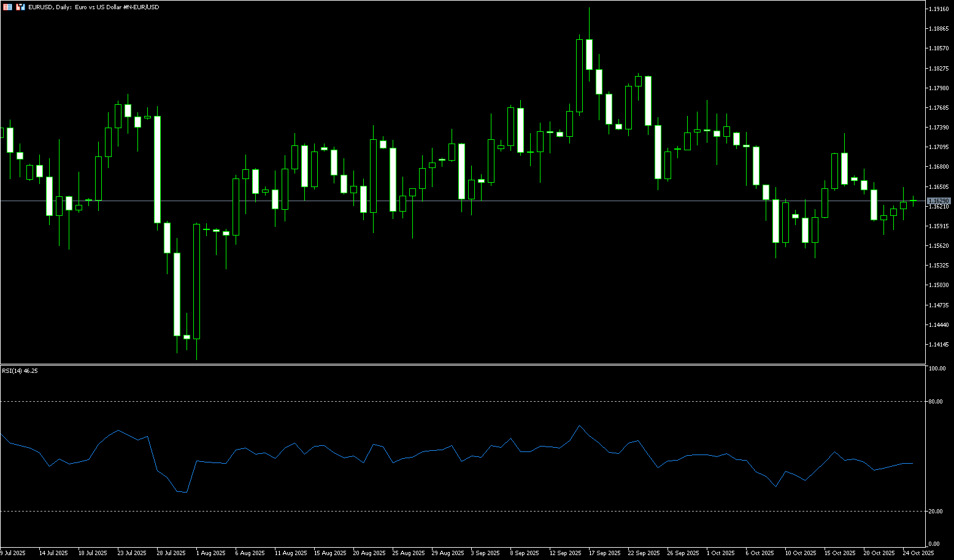Click the divider between price chart and RSI pane
Screen dimensions: 954x560
(x=460, y=364)
